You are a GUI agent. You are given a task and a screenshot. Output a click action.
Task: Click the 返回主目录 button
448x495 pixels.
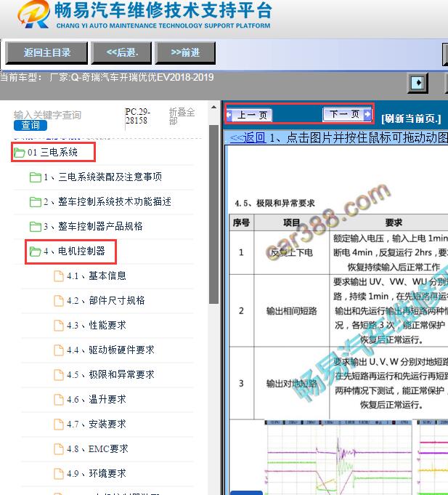pos(46,53)
